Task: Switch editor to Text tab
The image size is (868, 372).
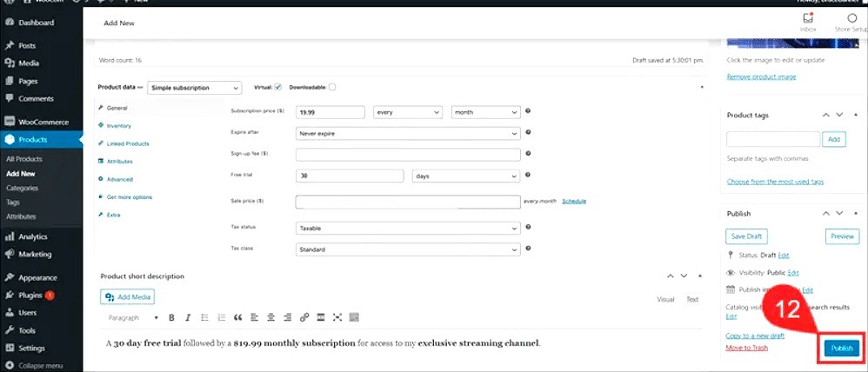Action: (x=692, y=299)
